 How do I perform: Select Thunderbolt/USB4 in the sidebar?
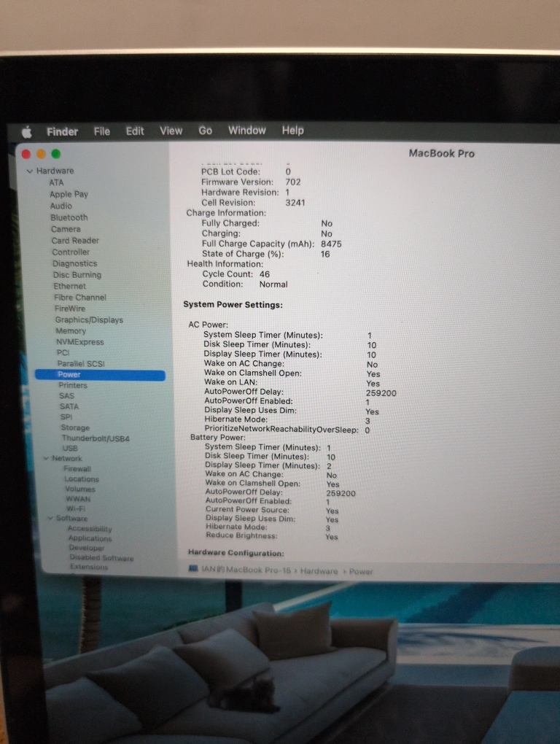(96, 438)
